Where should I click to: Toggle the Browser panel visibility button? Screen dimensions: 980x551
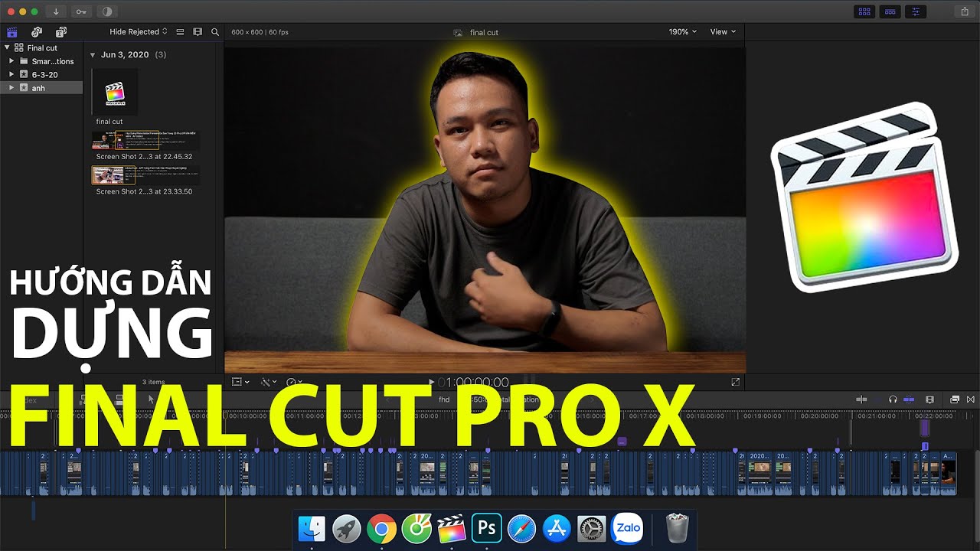[x=864, y=11]
